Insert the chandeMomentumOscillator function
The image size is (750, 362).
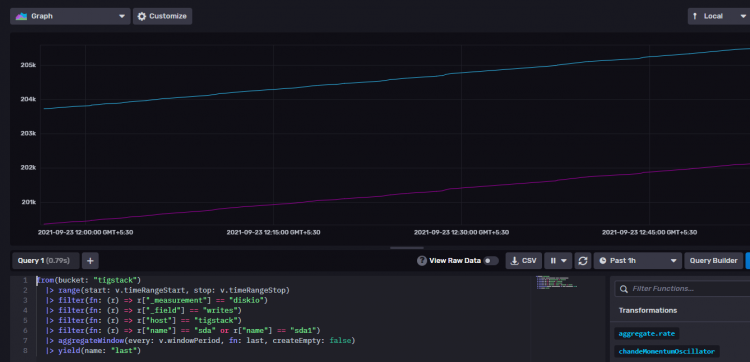(x=667, y=351)
